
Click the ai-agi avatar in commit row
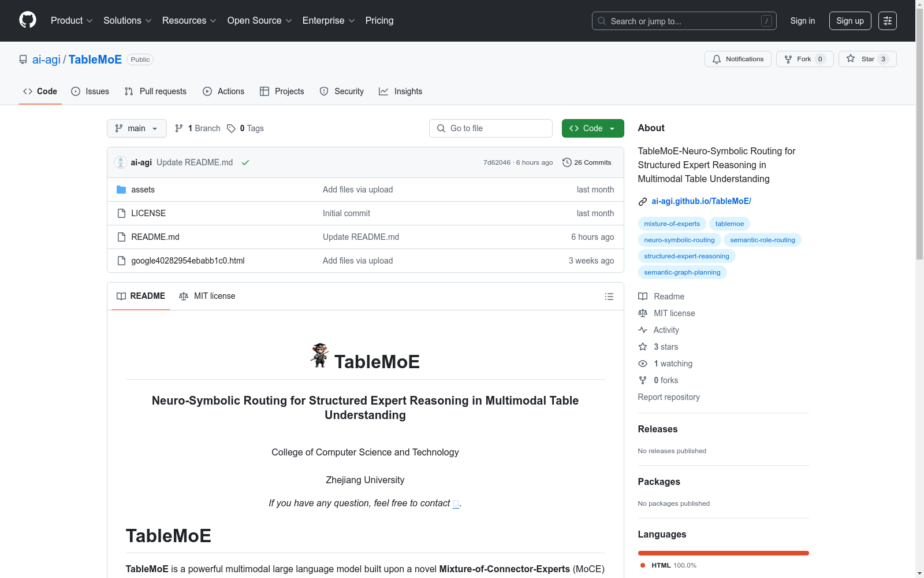click(121, 162)
